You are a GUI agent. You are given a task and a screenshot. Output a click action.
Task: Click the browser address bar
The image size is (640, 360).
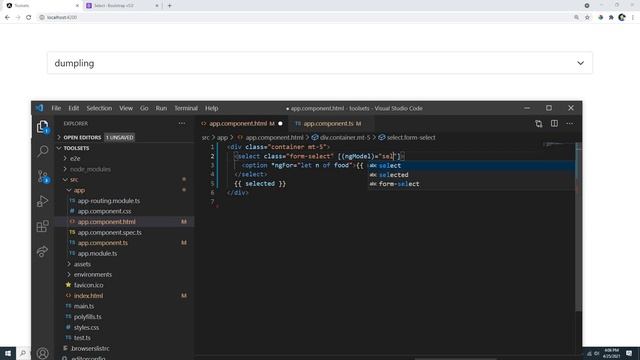click(x=306, y=17)
